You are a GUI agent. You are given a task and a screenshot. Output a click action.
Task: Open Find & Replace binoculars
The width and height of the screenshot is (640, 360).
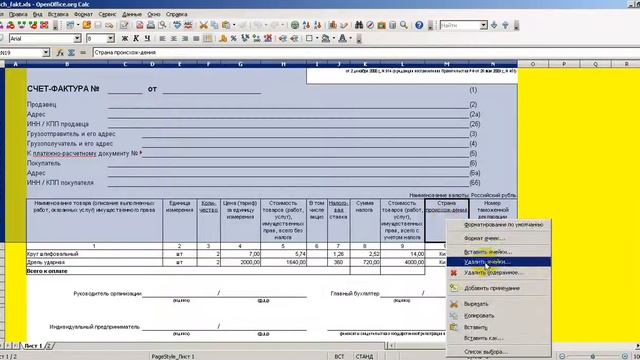pyautogui.click(x=359, y=25)
